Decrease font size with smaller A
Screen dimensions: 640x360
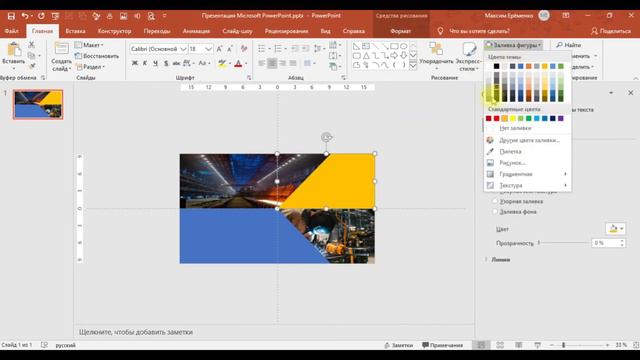coord(230,49)
